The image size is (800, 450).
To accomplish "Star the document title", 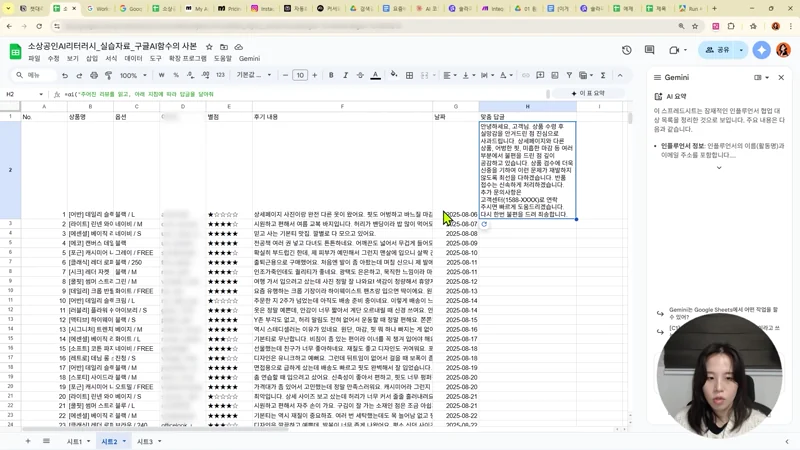I will [209, 46].
